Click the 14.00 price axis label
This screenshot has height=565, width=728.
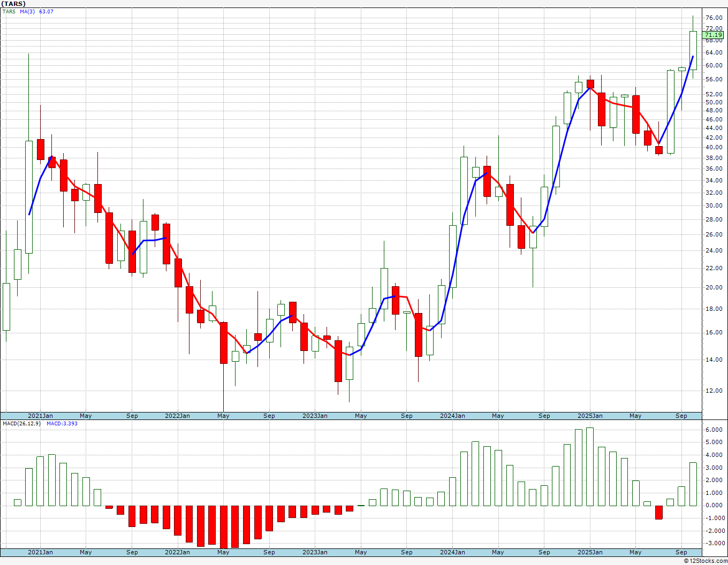tap(714, 360)
